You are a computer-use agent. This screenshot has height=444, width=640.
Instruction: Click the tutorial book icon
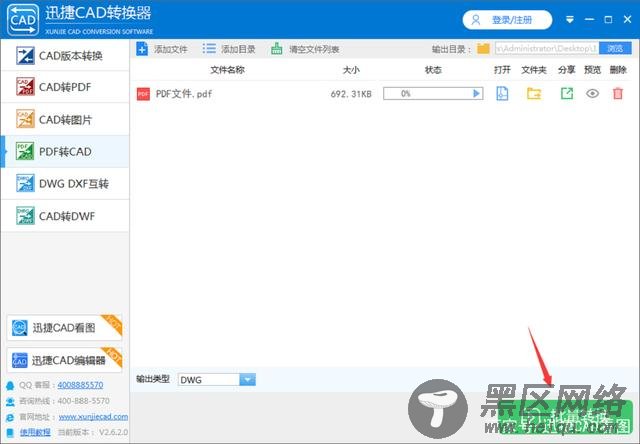pyautogui.click(x=10, y=433)
